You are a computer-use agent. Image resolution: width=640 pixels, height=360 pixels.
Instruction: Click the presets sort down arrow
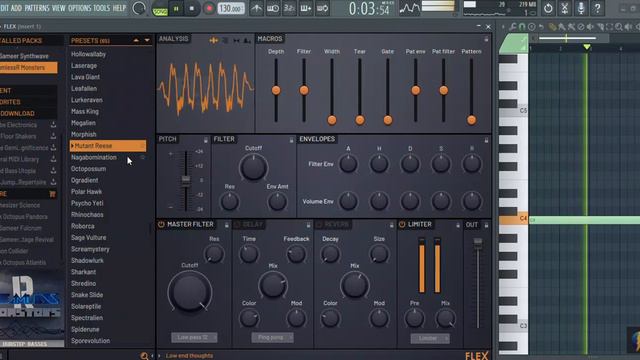tap(147, 40)
